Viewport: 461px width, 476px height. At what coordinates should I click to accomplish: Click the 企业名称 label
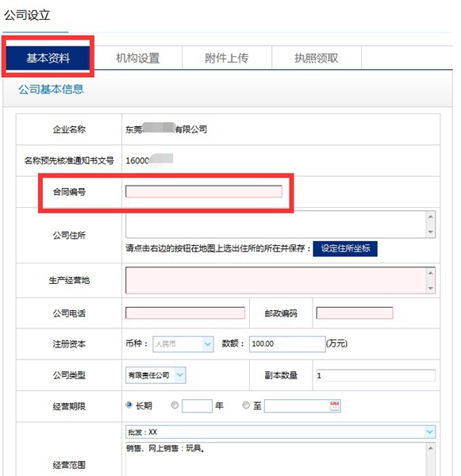(69, 129)
